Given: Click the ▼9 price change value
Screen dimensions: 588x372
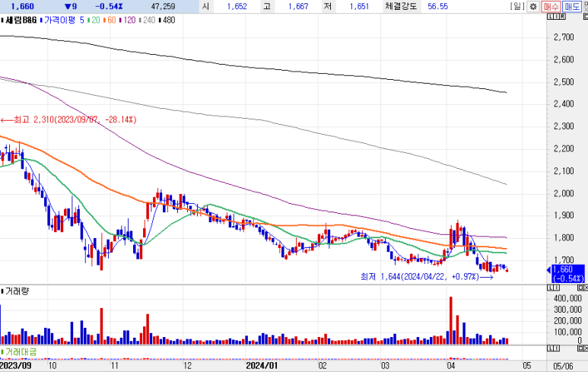Looking at the screenshot, I should click(71, 6).
